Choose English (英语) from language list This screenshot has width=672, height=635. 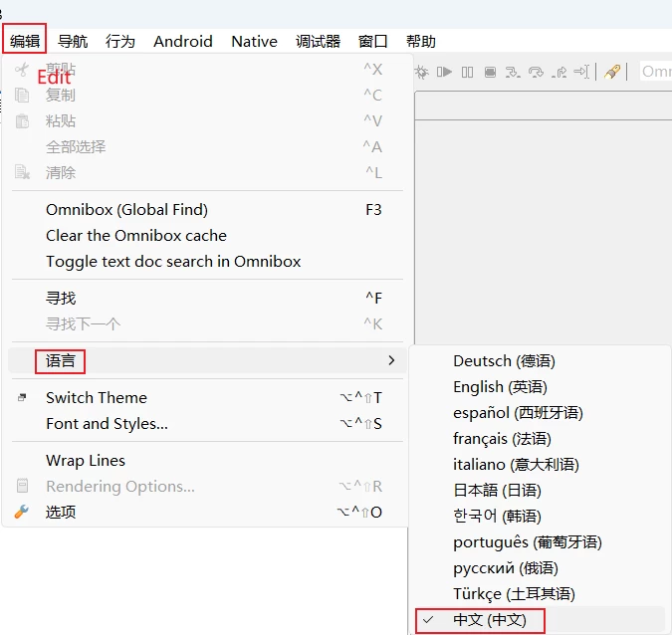[x=500, y=386]
